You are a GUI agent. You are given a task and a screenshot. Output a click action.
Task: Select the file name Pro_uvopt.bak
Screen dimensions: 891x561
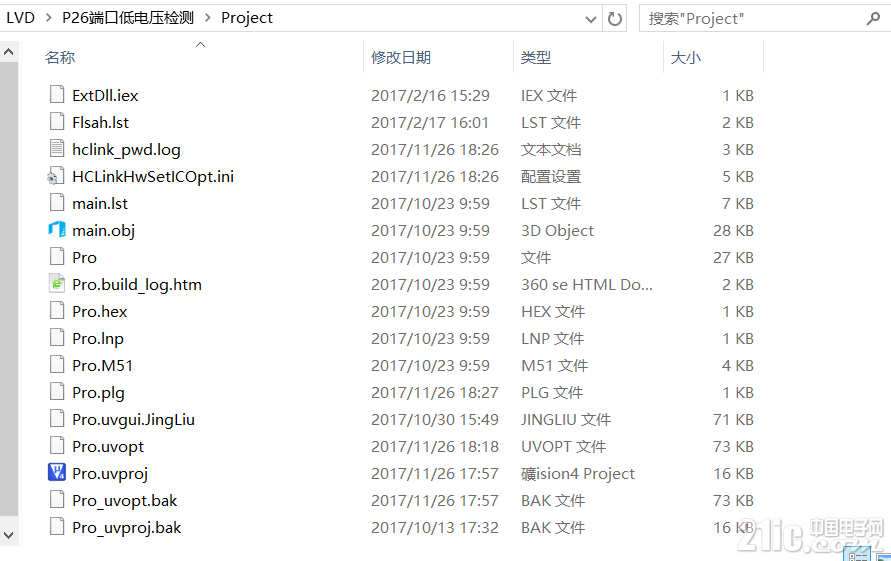124,500
